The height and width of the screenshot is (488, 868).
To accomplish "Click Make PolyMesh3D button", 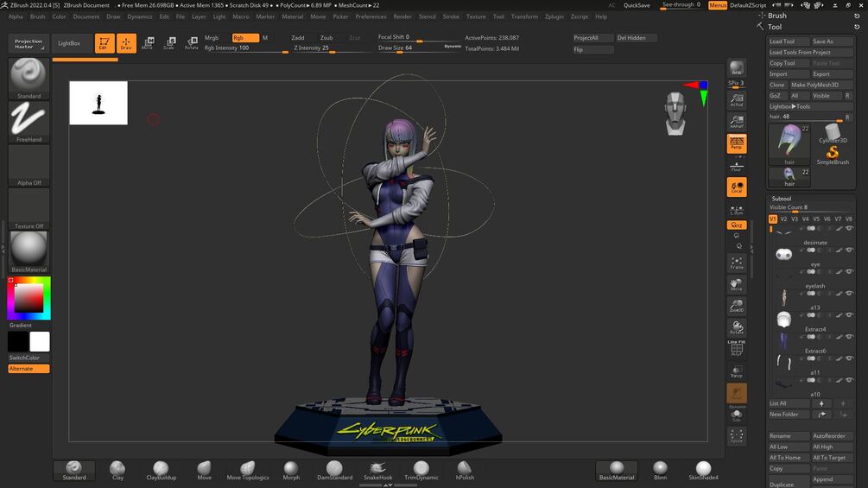I will (x=820, y=85).
